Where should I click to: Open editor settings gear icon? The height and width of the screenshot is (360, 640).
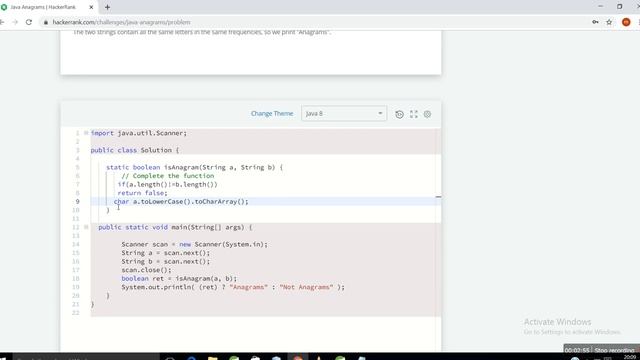tap(427, 114)
